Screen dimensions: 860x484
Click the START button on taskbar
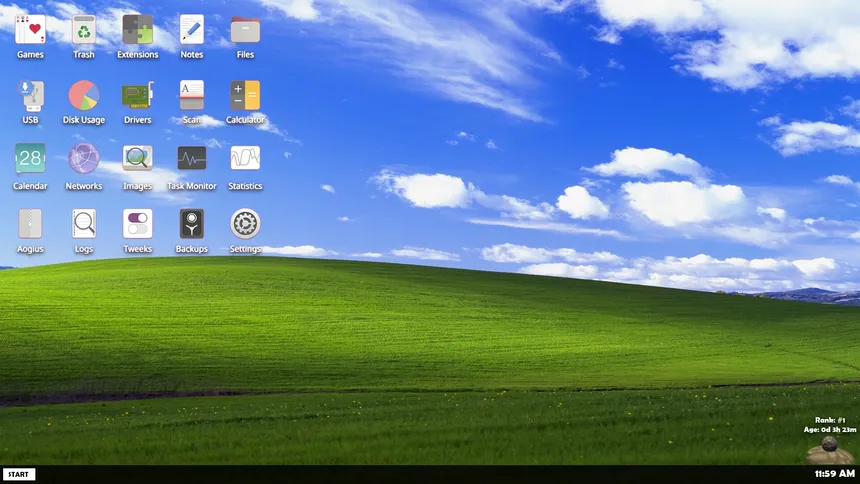coord(19,475)
